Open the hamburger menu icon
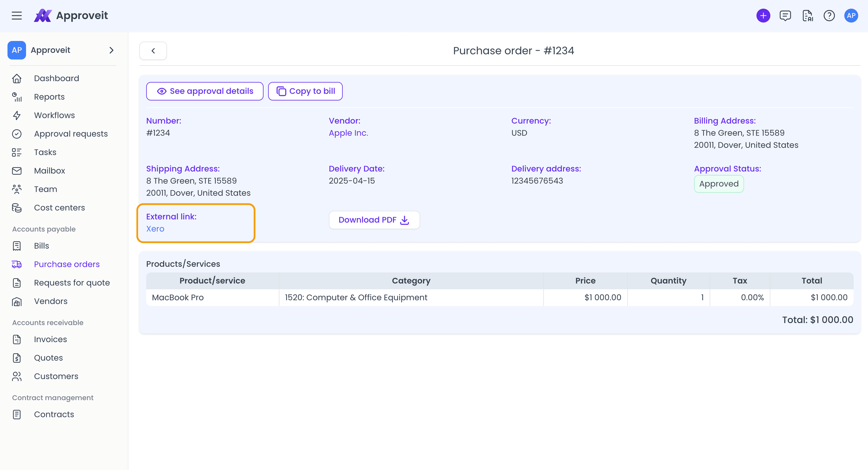Image resolution: width=868 pixels, height=470 pixels. (16, 15)
